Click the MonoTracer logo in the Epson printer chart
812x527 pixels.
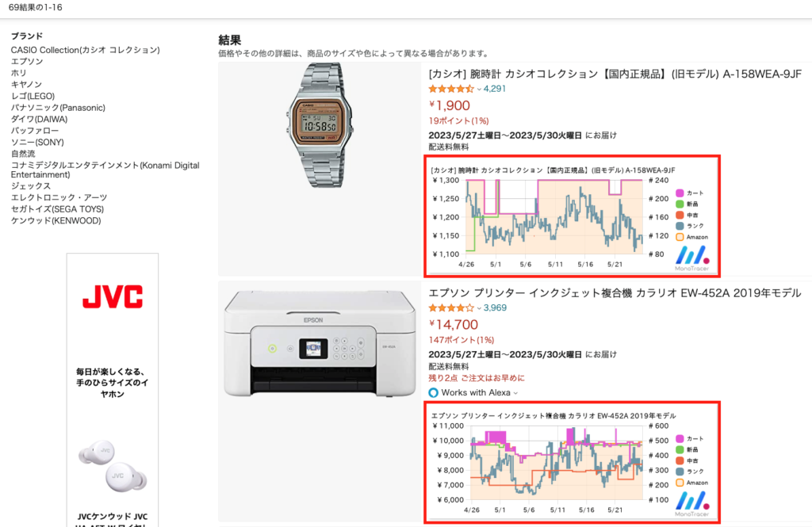point(691,504)
